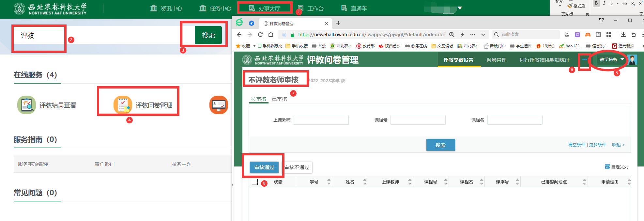Click the 上课教师 input field
The width and height of the screenshot is (644, 221).
321,120
